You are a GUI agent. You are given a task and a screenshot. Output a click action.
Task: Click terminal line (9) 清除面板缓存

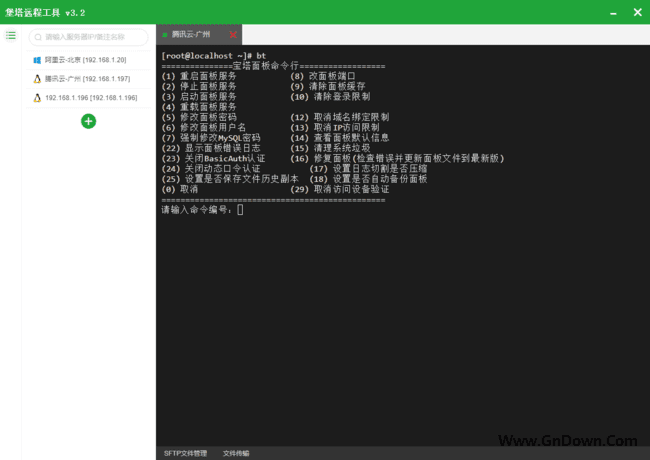(327, 87)
